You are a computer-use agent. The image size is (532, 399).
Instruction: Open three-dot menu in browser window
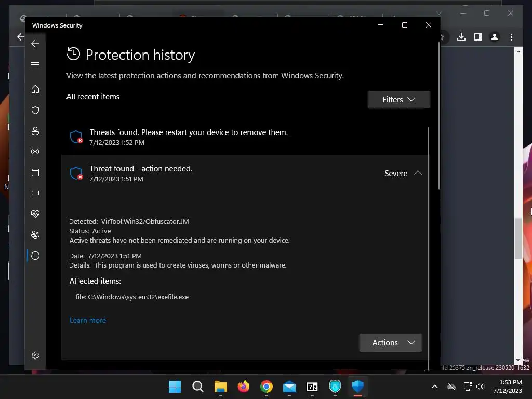coord(511,37)
